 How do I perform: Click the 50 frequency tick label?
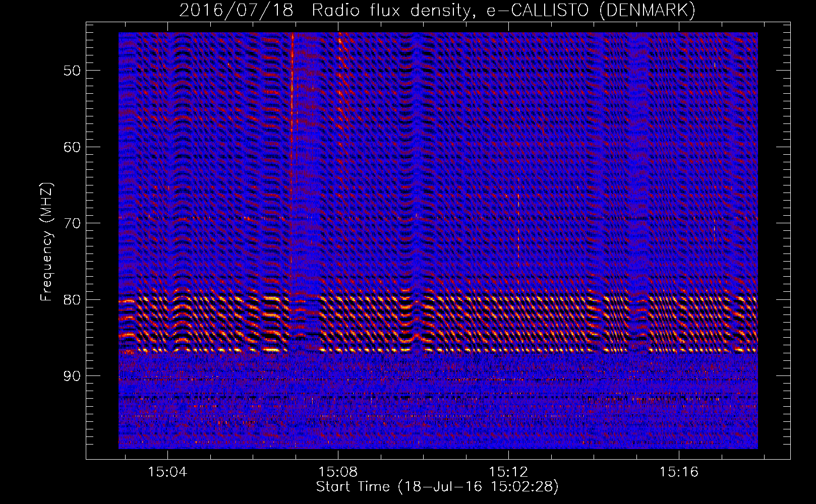click(x=72, y=71)
